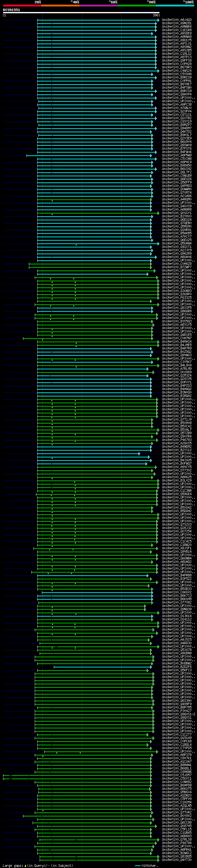The image size is (197, 868).
Task: Select the UniRef100_Q8ISP5 entry
Action: [177, 308]
